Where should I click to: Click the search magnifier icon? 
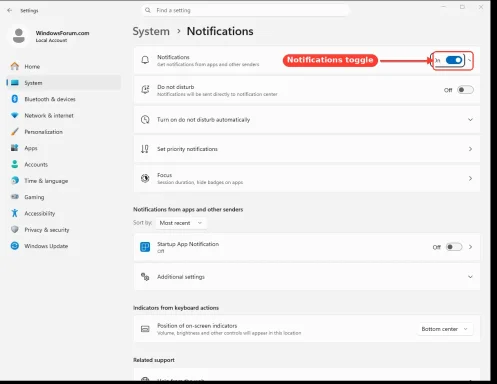coord(148,10)
